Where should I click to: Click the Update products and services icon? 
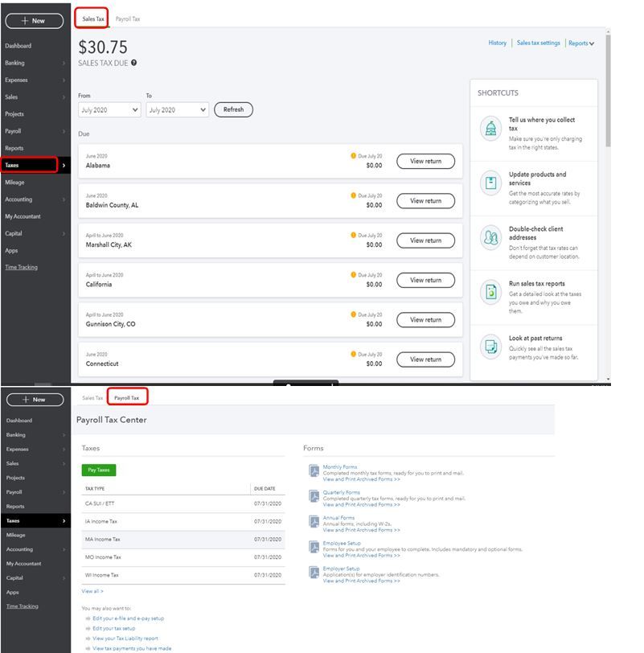click(x=490, y=183)
